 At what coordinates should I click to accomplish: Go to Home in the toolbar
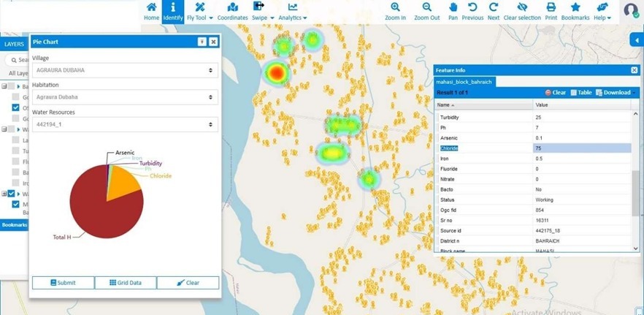[x=151, y=12]
